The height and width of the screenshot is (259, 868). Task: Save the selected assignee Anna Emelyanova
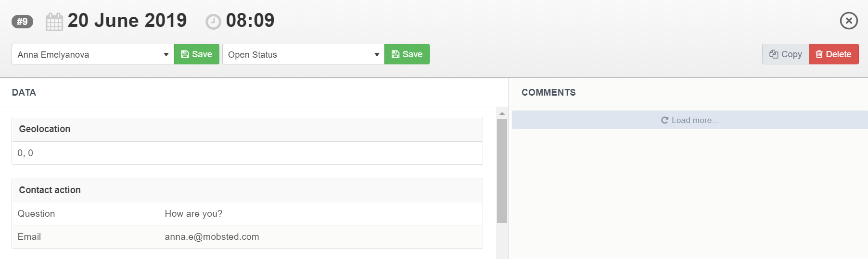click(196, 54)
